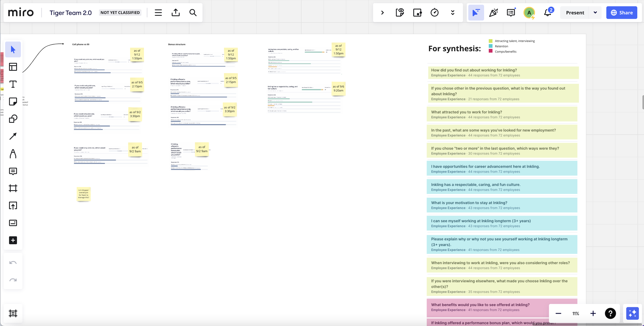Screen dimensions: 644x326
Task: Select card 'What attracted you to work for Inkling?'
Action: [502, 115]
